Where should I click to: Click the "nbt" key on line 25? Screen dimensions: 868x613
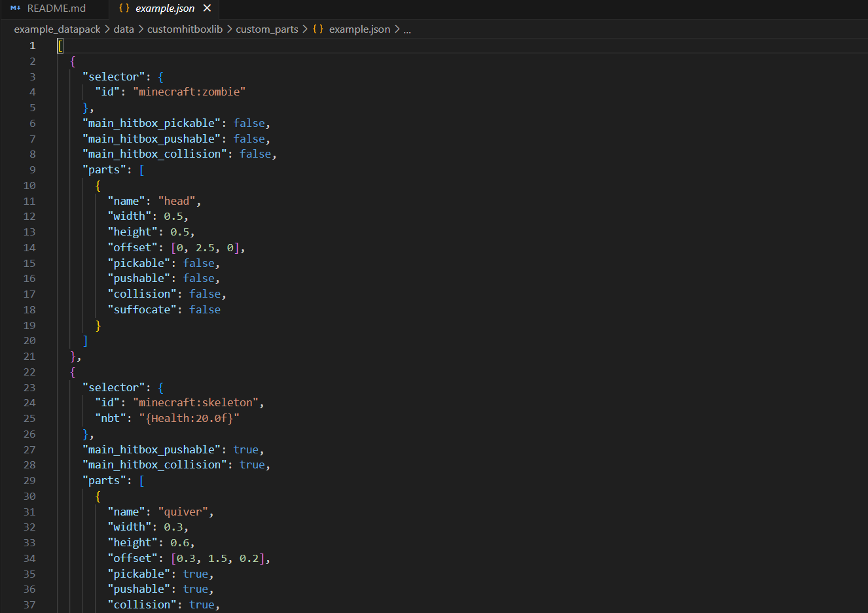pyautogui.click(x=111, y=419)
